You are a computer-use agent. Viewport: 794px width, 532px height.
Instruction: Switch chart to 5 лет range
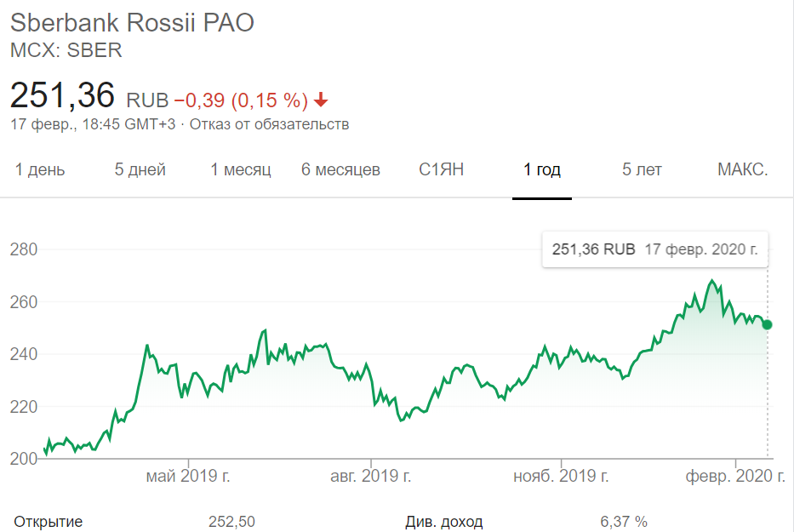[x=642, y=169]
